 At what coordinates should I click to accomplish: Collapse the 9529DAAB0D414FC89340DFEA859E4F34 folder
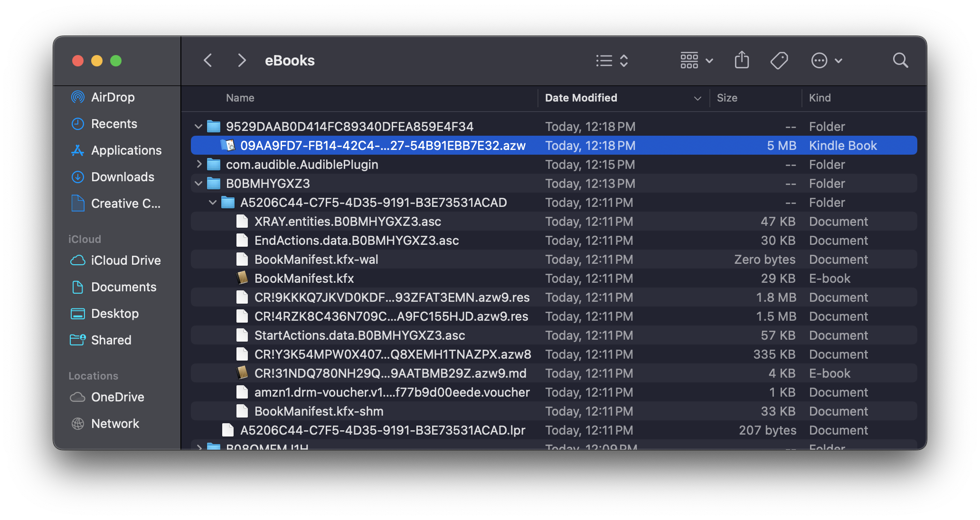(x=198, y=127)
